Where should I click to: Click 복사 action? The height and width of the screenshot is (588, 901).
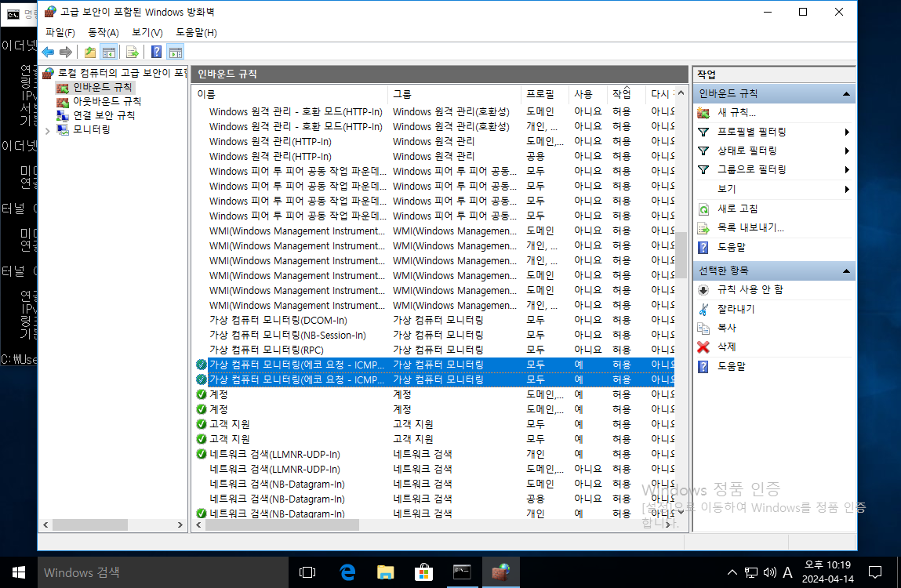726,328
